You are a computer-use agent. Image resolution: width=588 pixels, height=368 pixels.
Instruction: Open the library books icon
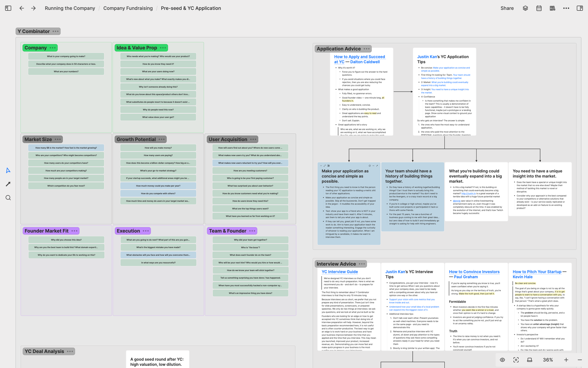[x=552, y=8]
